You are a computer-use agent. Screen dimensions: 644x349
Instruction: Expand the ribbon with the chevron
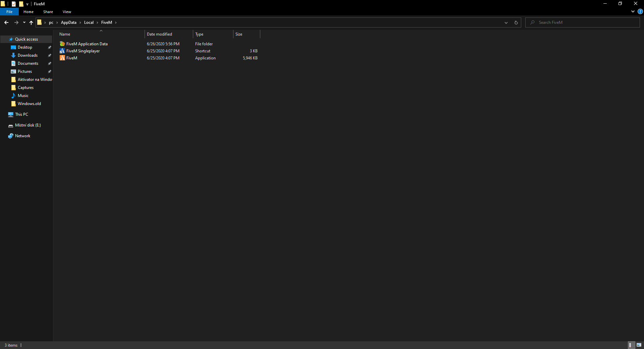[x=633, y=12]
